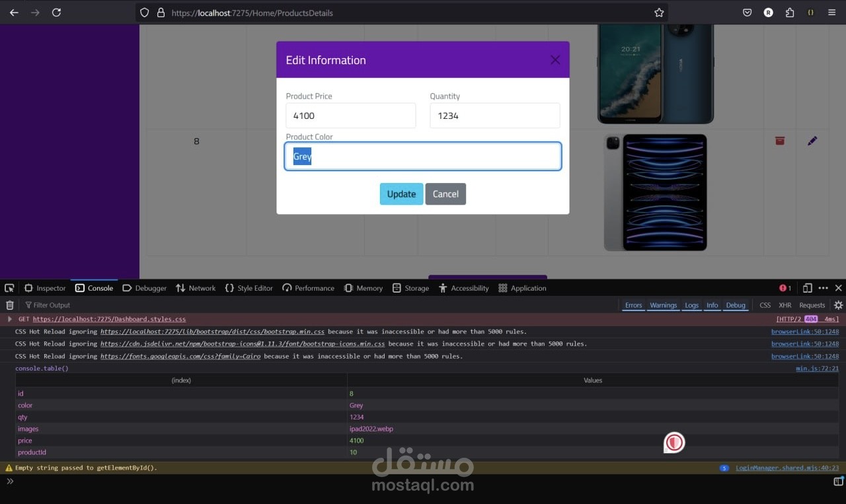Go back with the browser back arrow

[x=14, y=13]
